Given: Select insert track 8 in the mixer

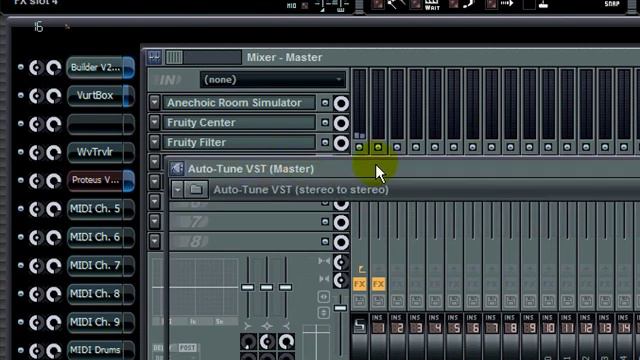Looking at the screenshot, I should [511, 328].
